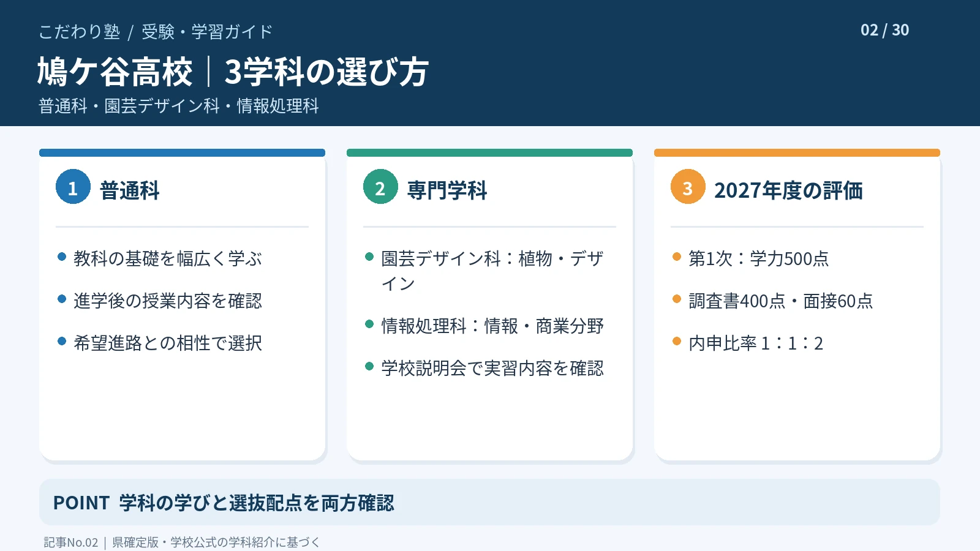Select the bullet 進学後の授業内容を確認
The image size is (980, 551).
[168, 301]
